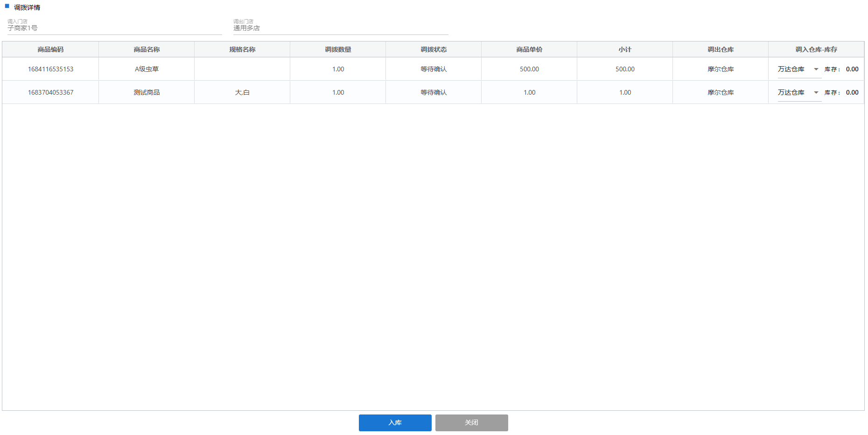Click the 调入门店 field 子商家1号
This screenshot has width=868, height=435.
point(114,28)
